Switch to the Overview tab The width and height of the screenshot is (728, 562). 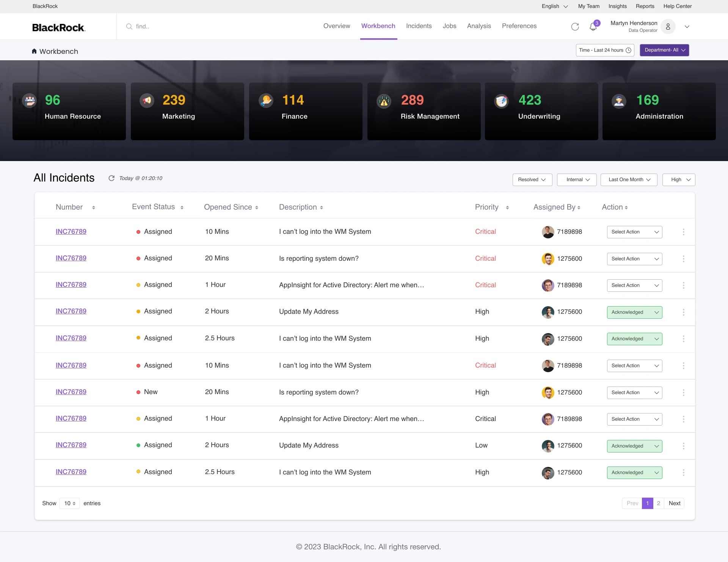[337, 26]
